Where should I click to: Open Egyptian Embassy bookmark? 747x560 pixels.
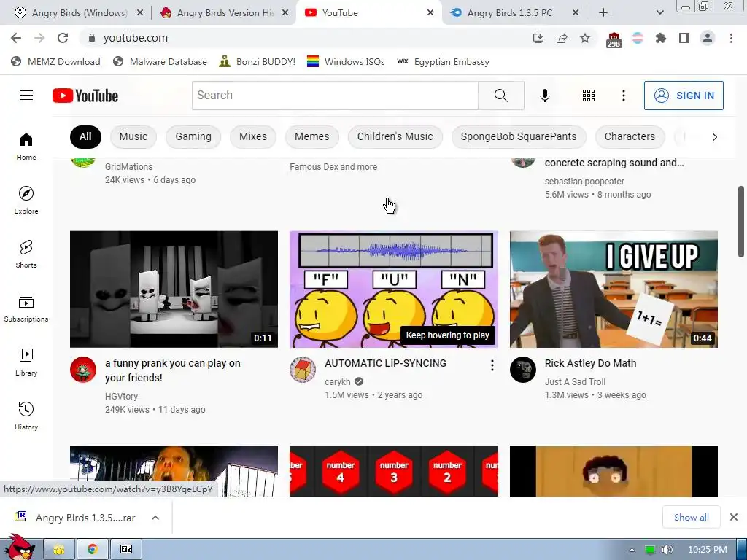tap(443, 62)
